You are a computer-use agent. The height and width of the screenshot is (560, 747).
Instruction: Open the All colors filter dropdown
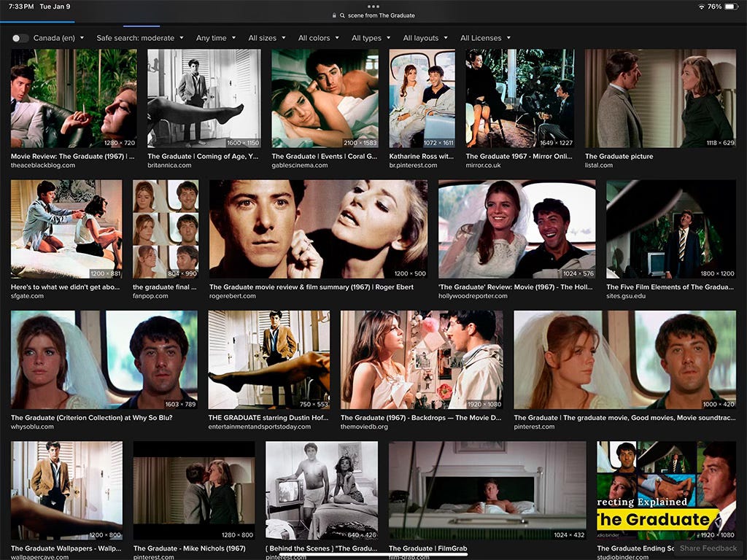(x=319, y=38)
